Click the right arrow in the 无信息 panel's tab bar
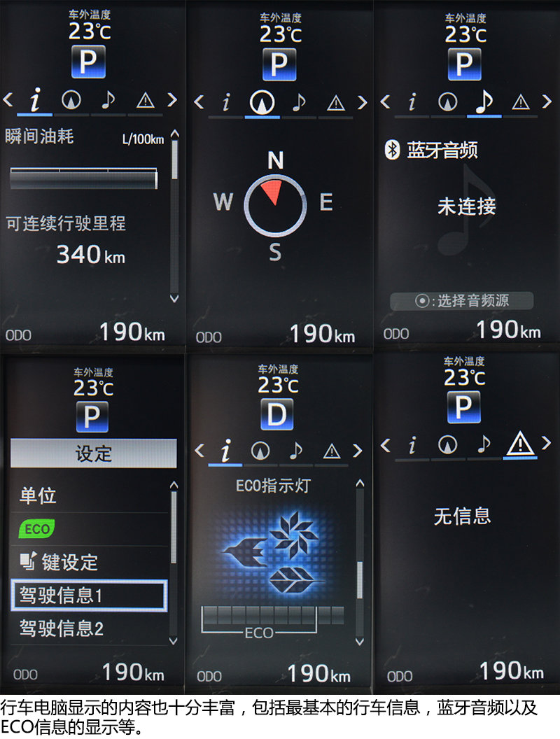The image size is (560, 739). pyautogui.click(x=547, y=443)
